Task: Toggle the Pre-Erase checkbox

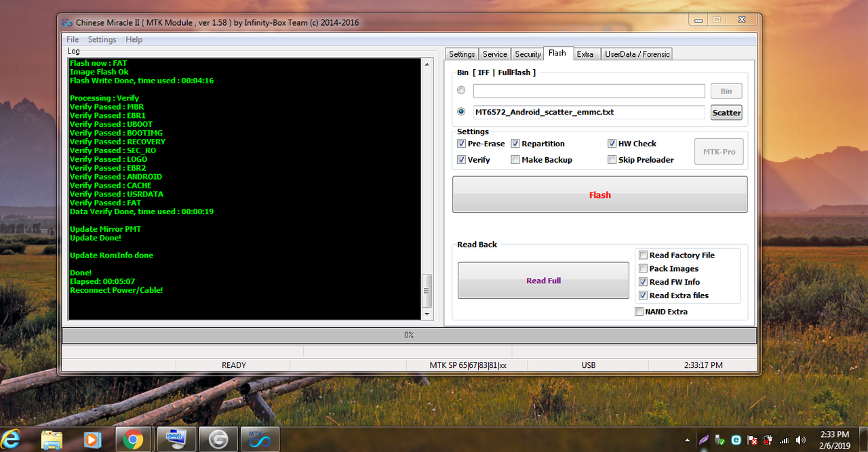Action: pyautogui.click(x=461, y=144)
